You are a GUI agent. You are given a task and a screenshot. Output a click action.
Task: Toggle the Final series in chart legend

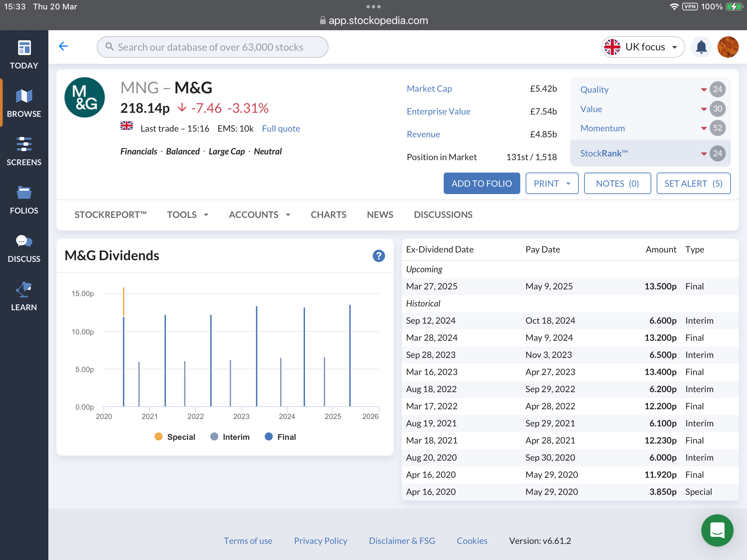tap(280, 437)
